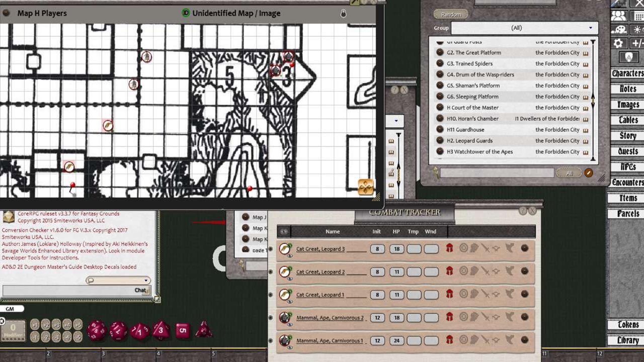Viewport: 644px width, 362px height.
Task: Click the red helmet defense icon on Leopard 1's row
Action: tap(449, 295)
